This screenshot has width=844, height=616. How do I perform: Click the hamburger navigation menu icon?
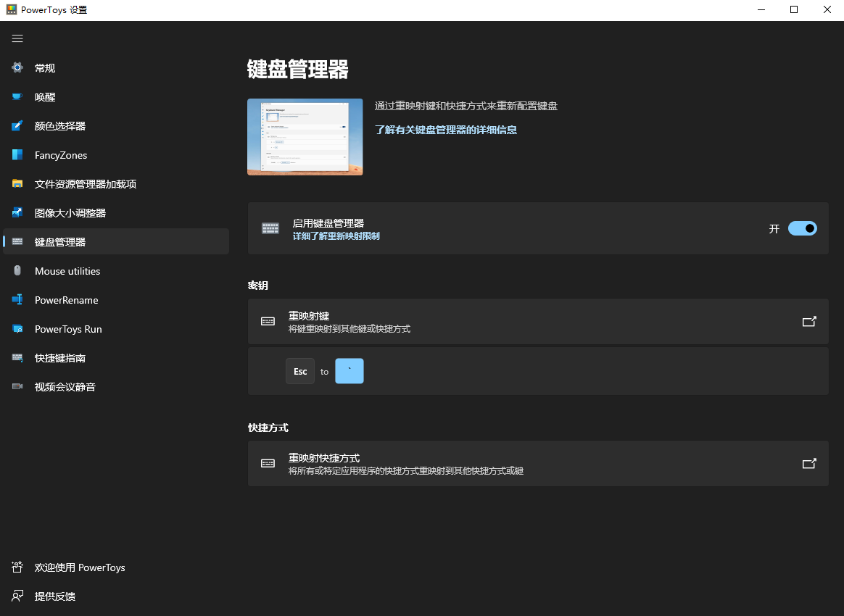[17, 38]
